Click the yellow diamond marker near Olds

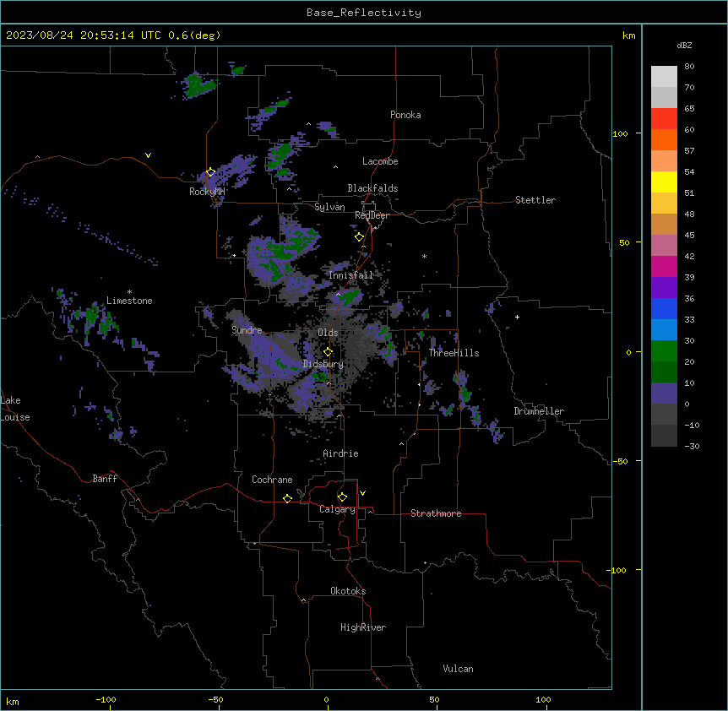[x=328, y=352]
